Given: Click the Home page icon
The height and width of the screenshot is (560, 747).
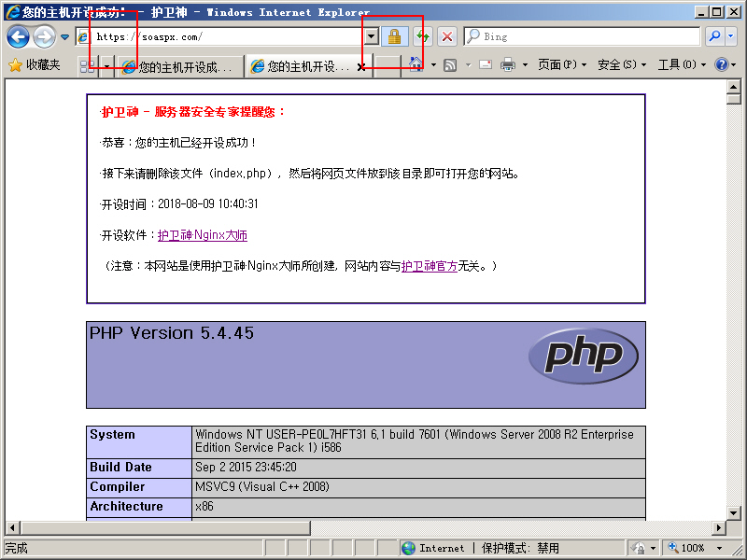Looking at the screenshot, I should (x=416, y=65).
